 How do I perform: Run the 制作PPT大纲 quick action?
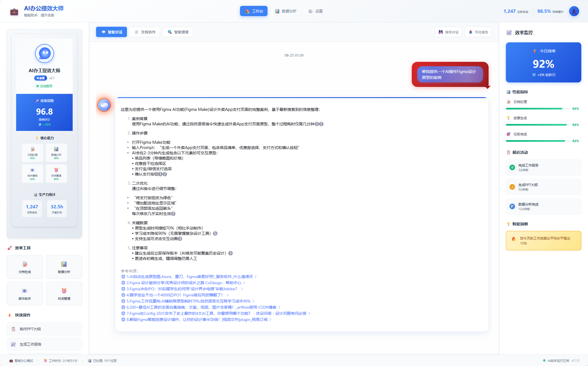click(44, 329)
